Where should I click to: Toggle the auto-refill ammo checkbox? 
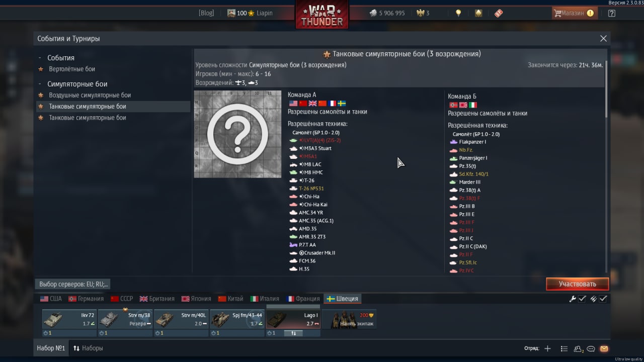coord(603,299)
